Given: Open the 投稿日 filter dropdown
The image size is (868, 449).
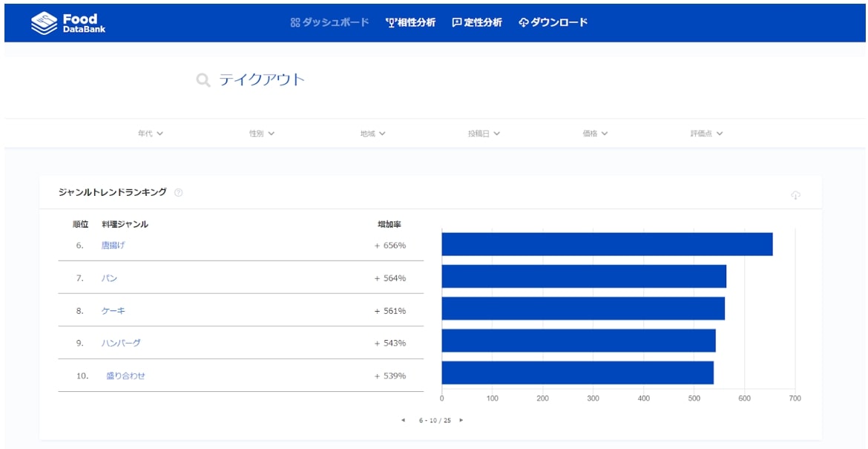Looking at the screenshot, I should [484, 134].
